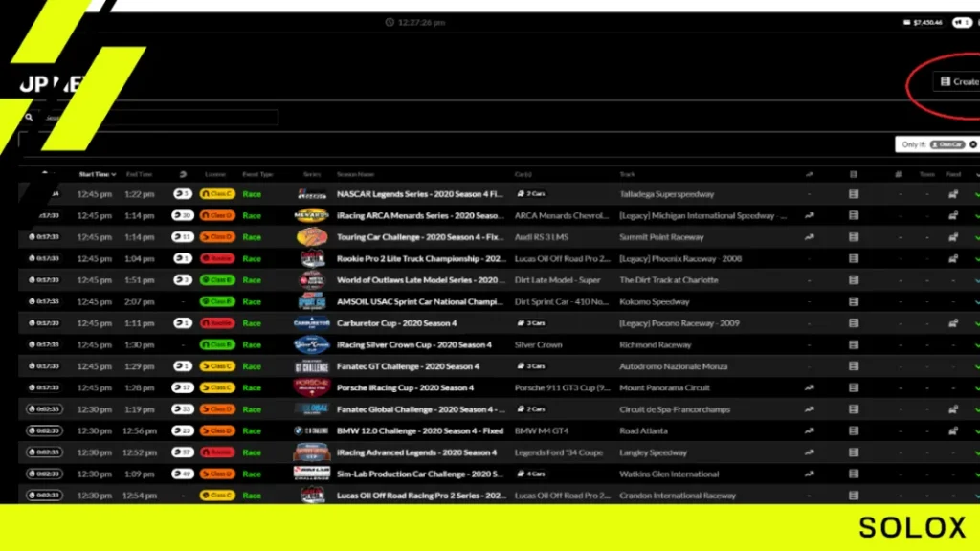This screenshot has width=980, height=551.
Task: Click fixed setup icon in Talladega Superspeedway row
Action: 953,194
